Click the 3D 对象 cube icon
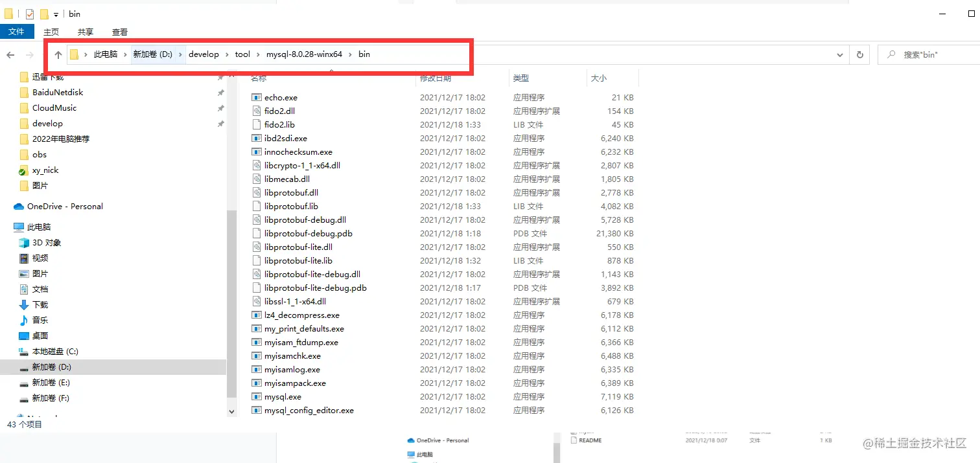The image size is (980, 463). pyautogui.click(x=24, y=242)
